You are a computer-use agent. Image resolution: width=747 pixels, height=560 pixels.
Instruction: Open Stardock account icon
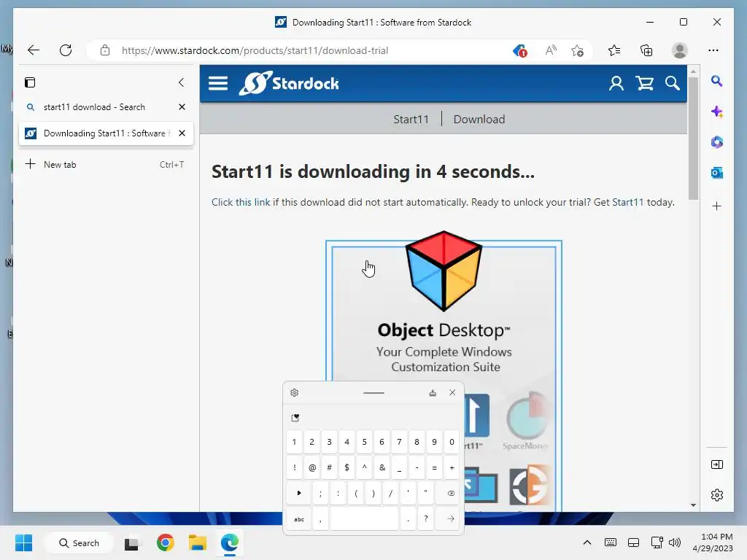click(x=616, y=83)
